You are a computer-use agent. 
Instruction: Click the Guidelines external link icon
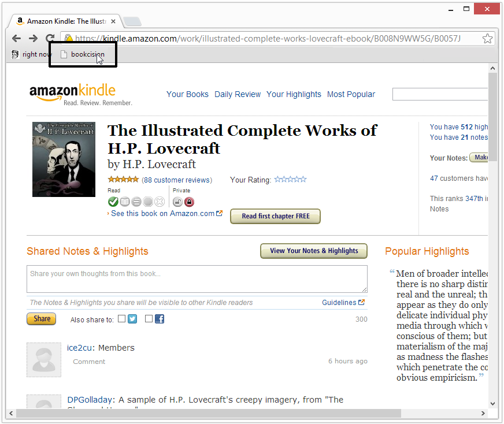coord(362,302)
